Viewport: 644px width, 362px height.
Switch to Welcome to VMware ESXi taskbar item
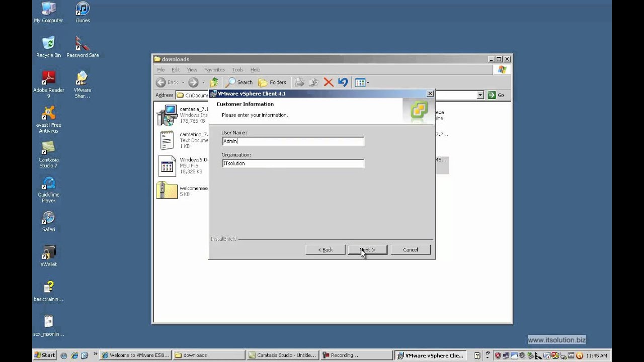tap(136, 355)
